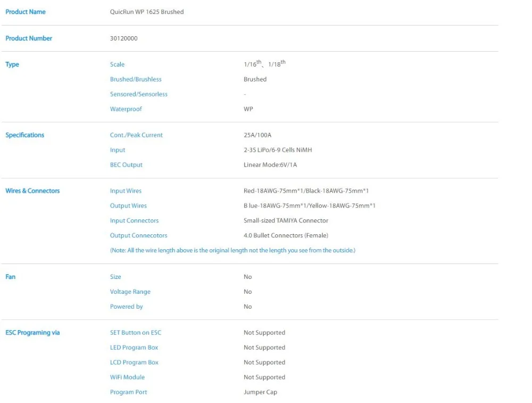Click the Output Connecotors label

[x=139, y=236]
